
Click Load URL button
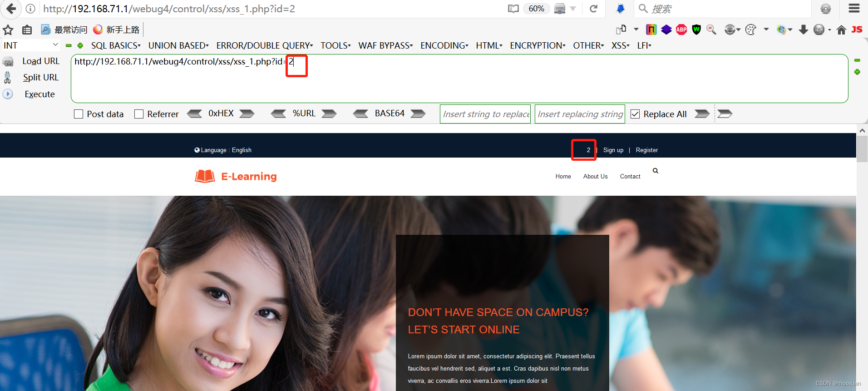[x=41, y=61]
